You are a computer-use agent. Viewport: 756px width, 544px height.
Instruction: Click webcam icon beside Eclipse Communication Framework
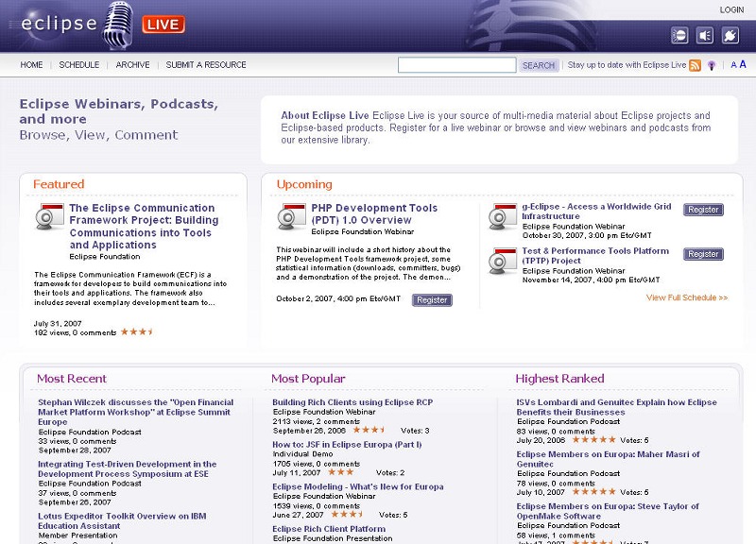[49, 216]
